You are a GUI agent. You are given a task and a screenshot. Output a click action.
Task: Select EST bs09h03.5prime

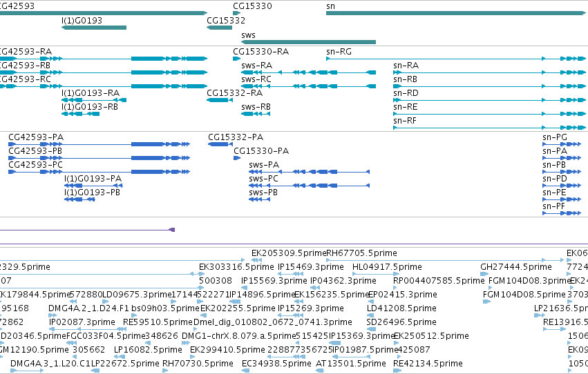[165, 309]
